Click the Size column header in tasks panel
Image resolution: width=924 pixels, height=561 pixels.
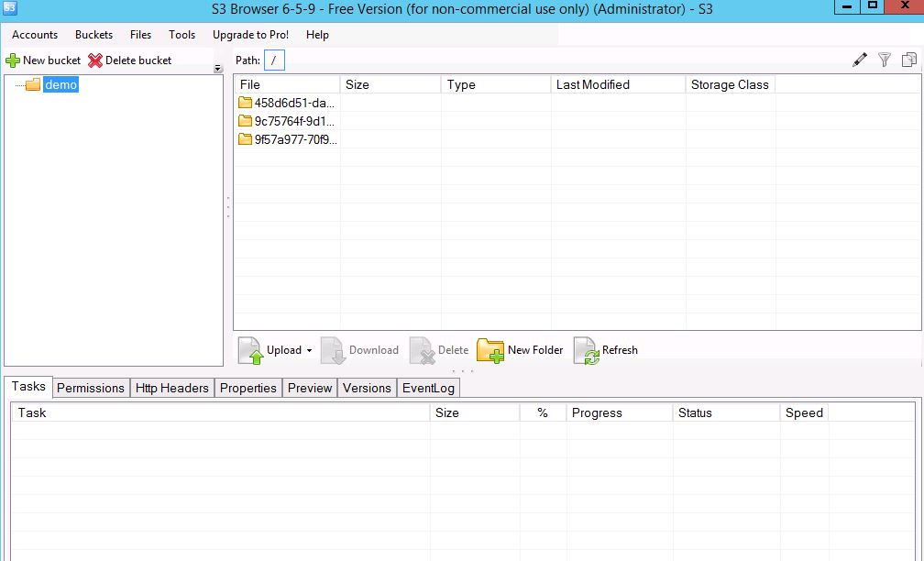tap(475, 412)
